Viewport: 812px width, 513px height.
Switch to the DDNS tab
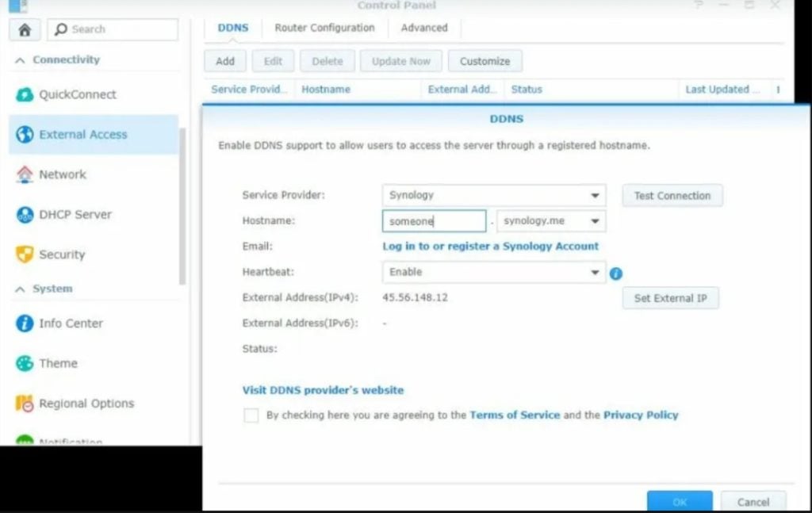[x=233, y=28]
